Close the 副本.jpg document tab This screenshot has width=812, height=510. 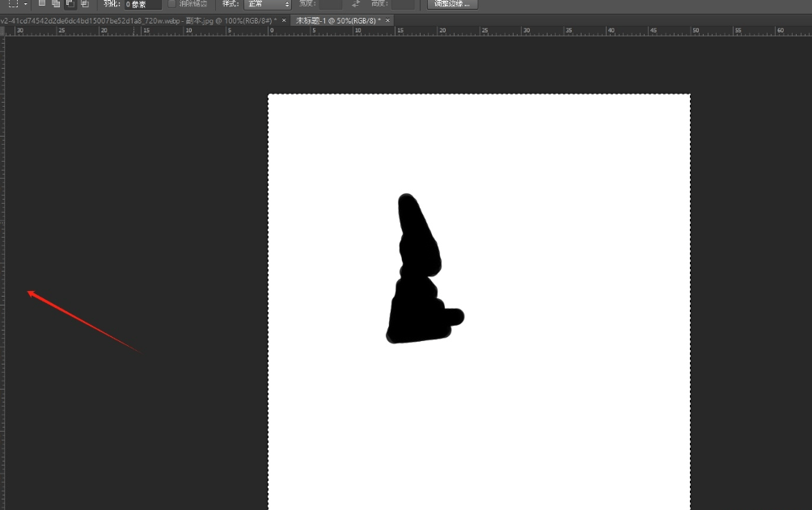[284, 19]
